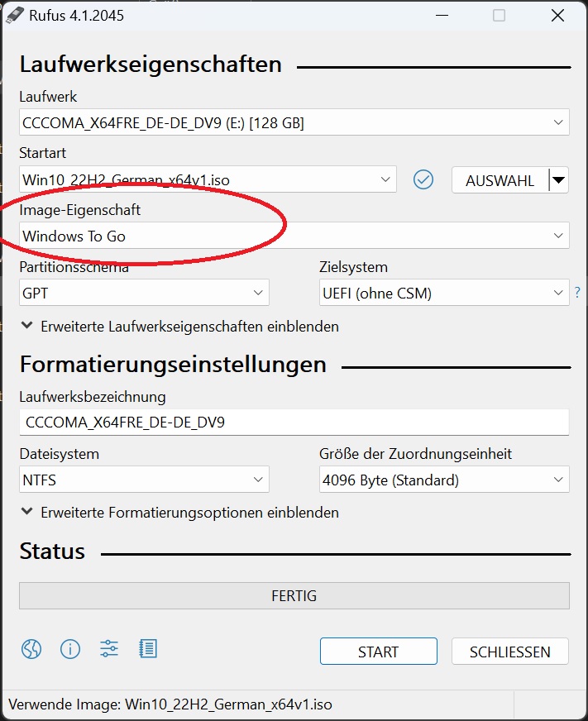Click the Zielsystem label
This screenshot has height=721, width=588.
(x=353, y=267)
